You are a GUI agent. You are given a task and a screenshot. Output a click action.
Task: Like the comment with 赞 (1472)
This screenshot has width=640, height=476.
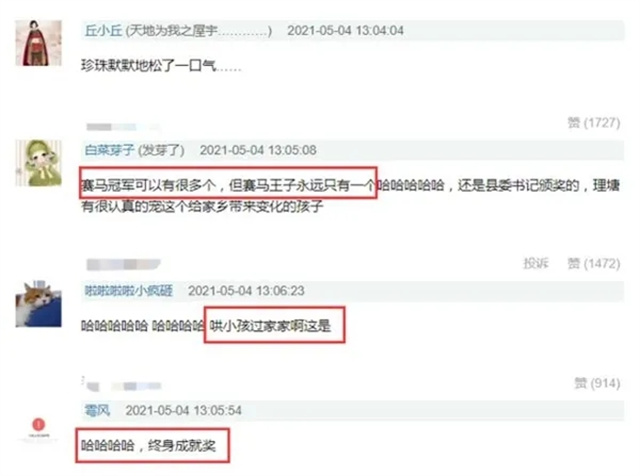[593, 264]
